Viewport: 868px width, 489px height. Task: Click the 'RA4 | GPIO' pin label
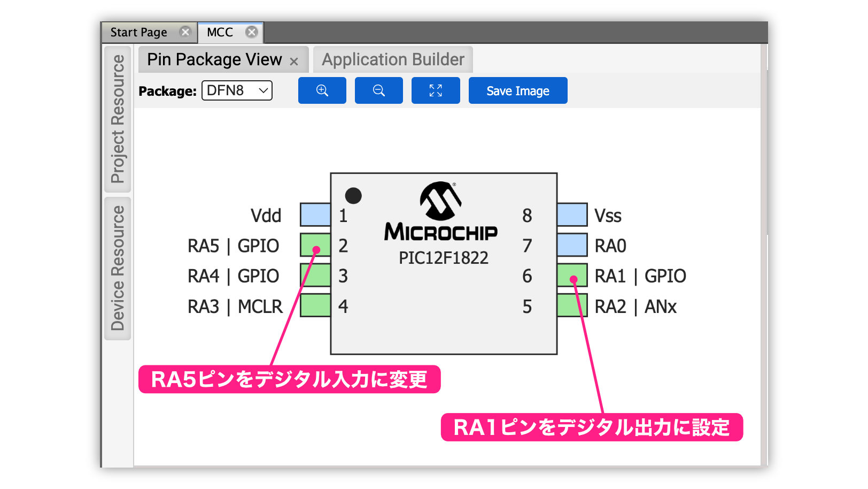(x=233, y=276)
